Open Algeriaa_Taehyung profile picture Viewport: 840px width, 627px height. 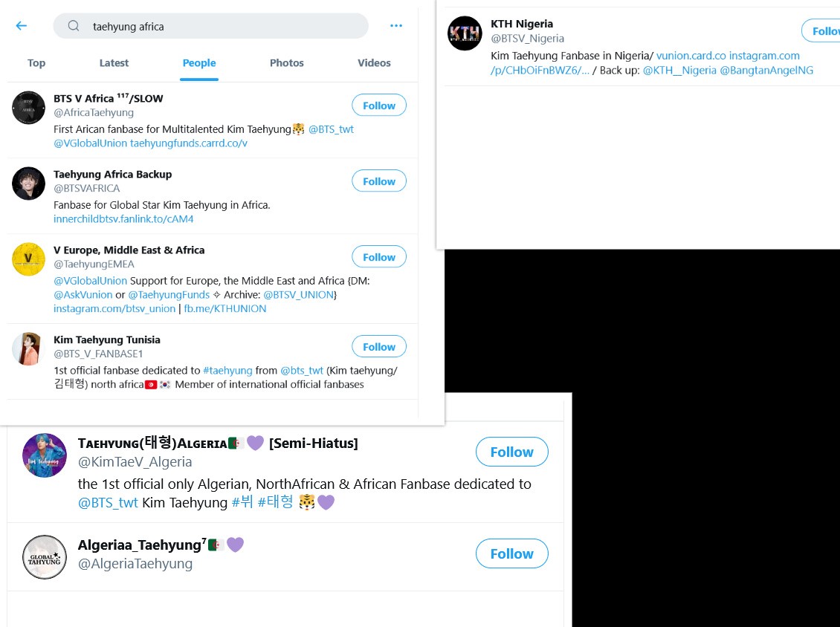(x=45, y=556)
